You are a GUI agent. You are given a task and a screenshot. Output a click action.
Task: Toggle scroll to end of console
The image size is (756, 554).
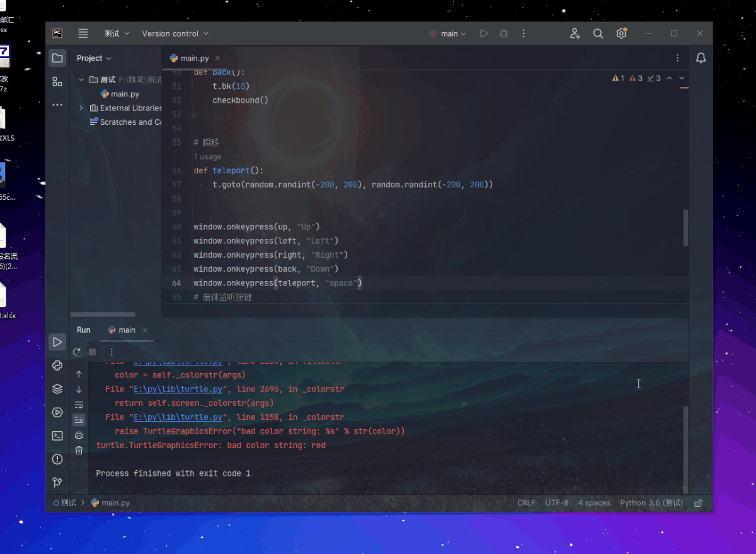tap(79, 420)
